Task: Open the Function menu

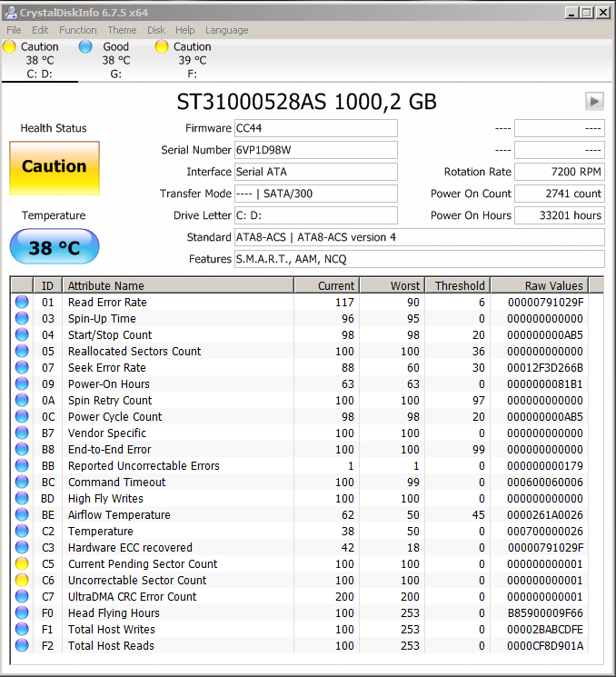Action: (x=78, y=30)
